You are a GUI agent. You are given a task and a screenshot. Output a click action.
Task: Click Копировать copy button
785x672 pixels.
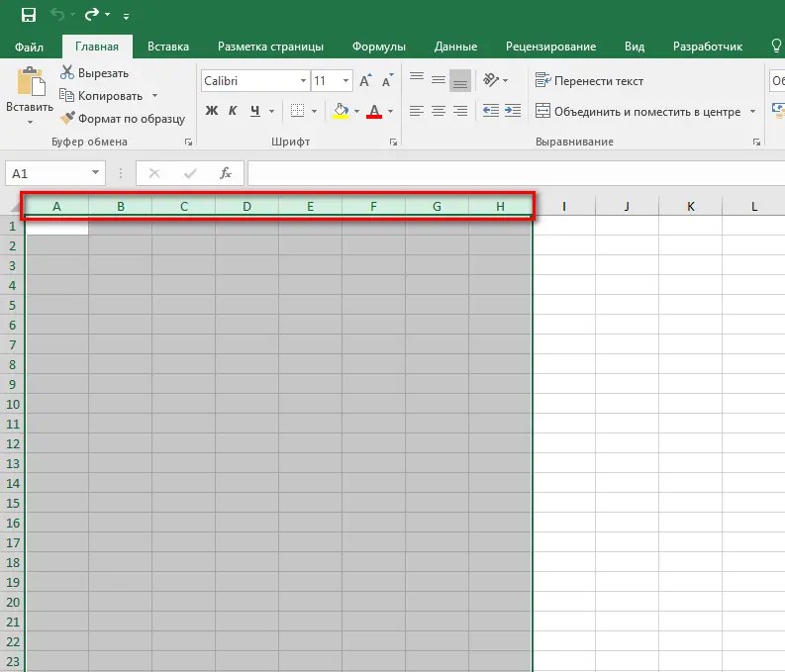click(101, 96)
